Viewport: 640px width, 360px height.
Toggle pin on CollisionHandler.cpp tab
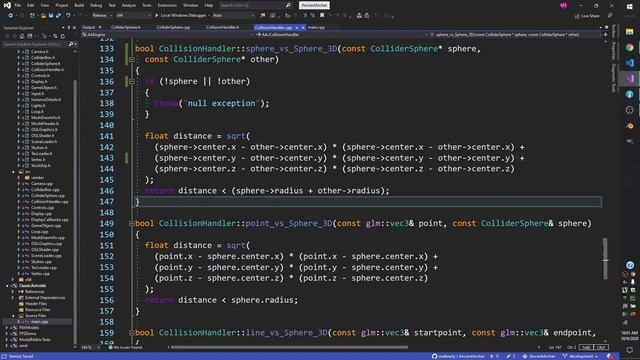(297, 28)
